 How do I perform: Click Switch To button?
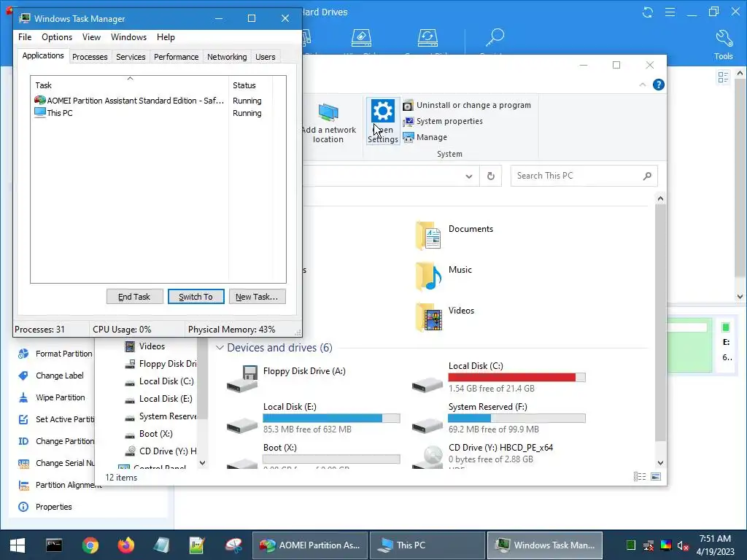pos(196,297)
